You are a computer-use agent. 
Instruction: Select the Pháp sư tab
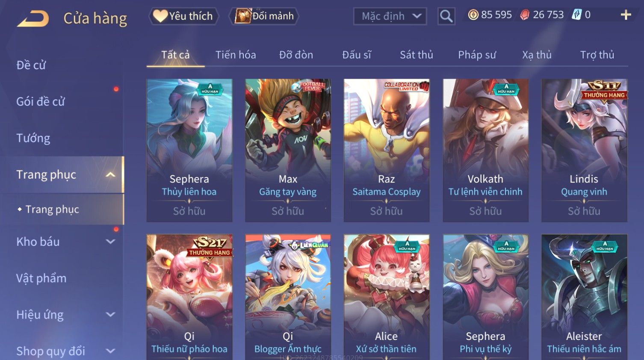pyautogui.click(x=477, y=55)
